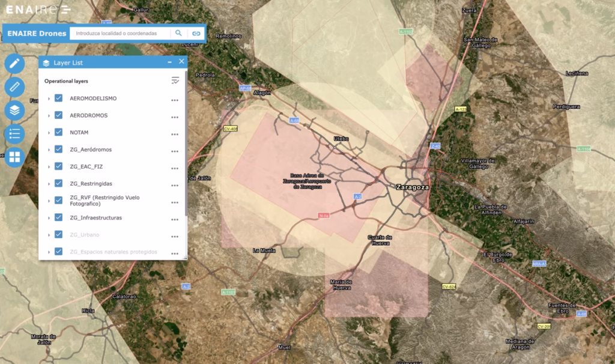Expand the ZG_Aeródromos layer

(x=49, y=150)
